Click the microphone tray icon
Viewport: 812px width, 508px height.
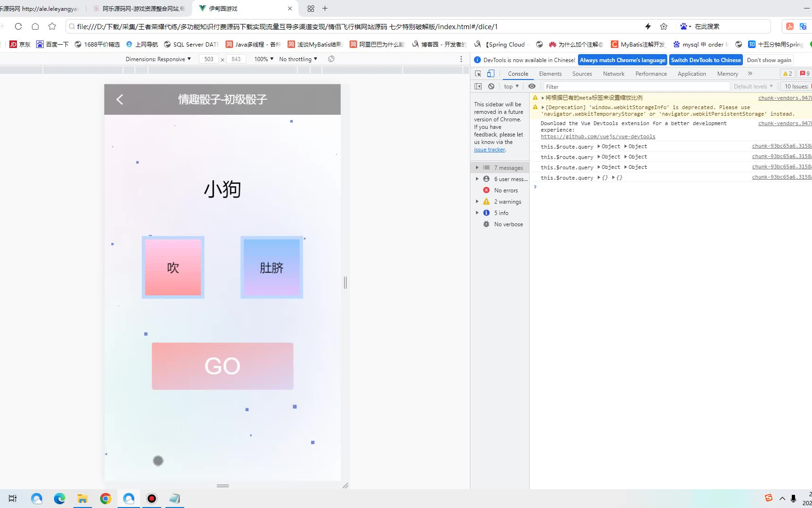point(793,499)
